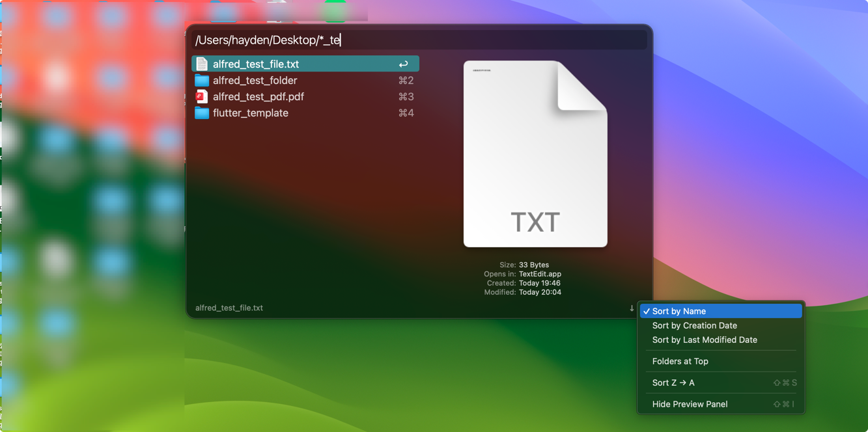This screenshot has width=868, height=432.
Task: Click the ⌘4 shortcut badge
Action: pos(406,113)
